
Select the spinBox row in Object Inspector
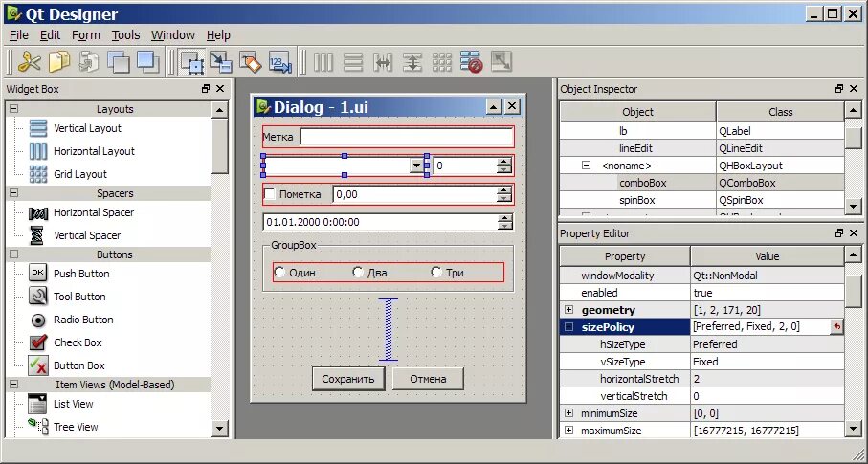(x=701, y=200)
